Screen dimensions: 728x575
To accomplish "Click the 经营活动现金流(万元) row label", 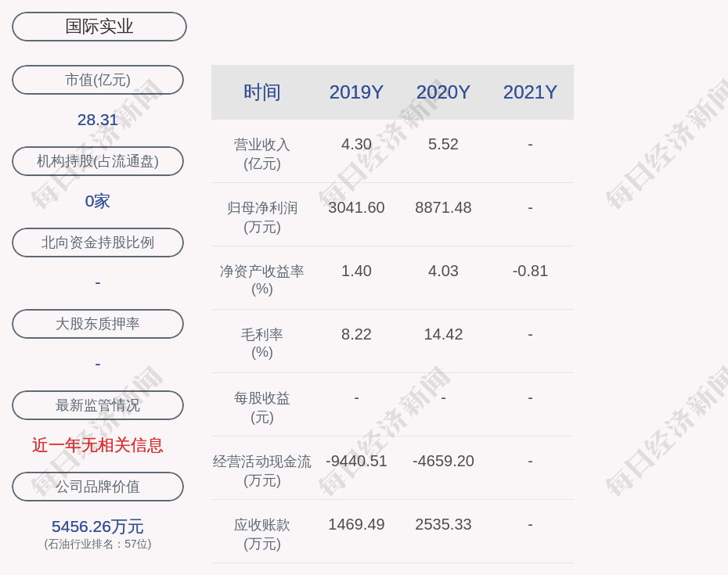I will pos(262,471).
